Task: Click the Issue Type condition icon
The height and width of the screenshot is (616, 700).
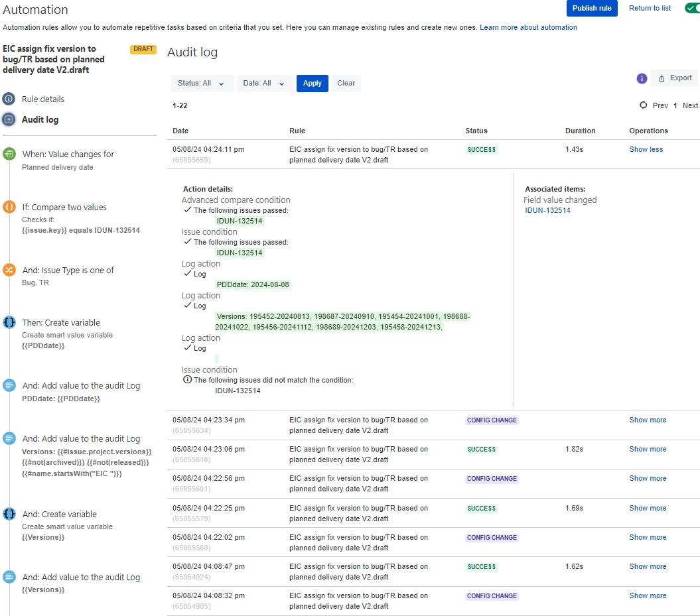Action: tap(9, 270)
